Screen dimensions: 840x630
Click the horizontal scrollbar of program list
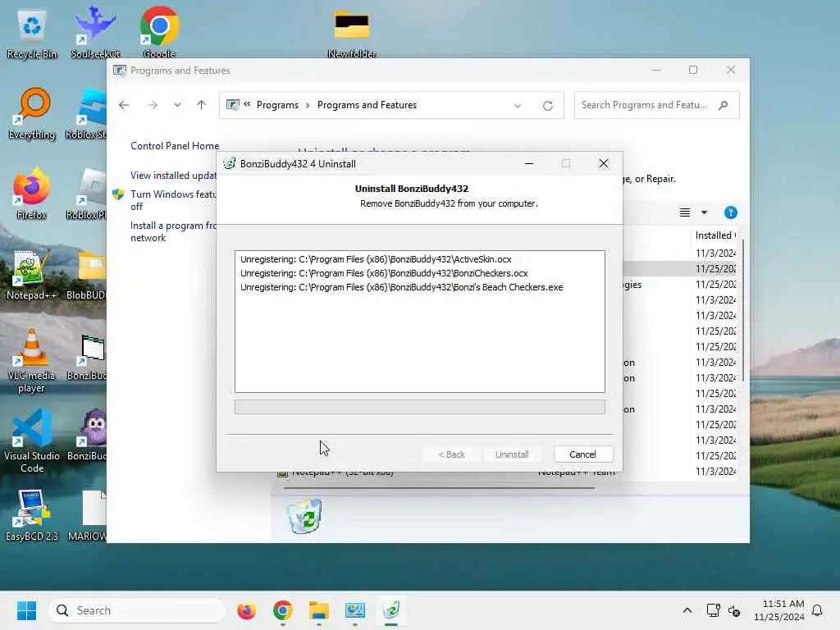click(x=439, y=488)
